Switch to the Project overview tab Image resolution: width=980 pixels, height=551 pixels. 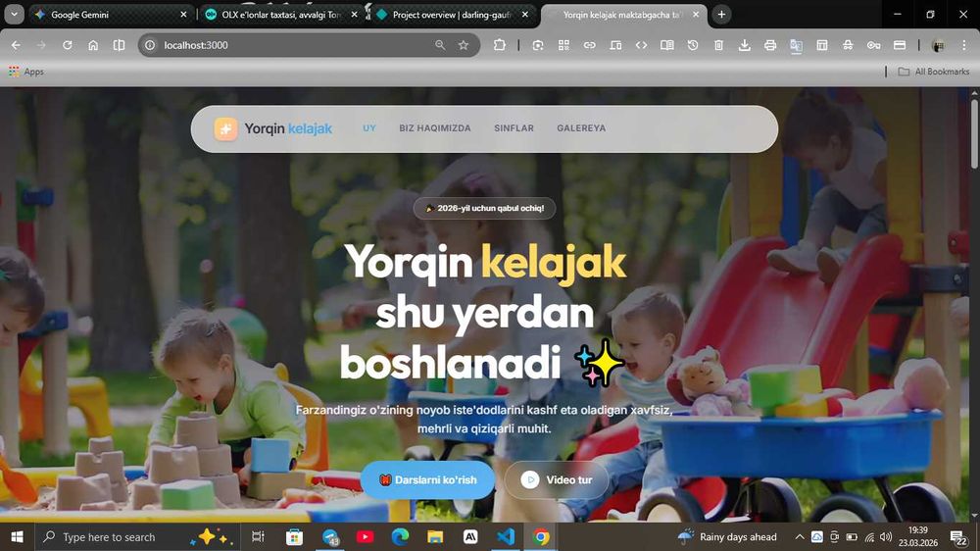[452, 15]
